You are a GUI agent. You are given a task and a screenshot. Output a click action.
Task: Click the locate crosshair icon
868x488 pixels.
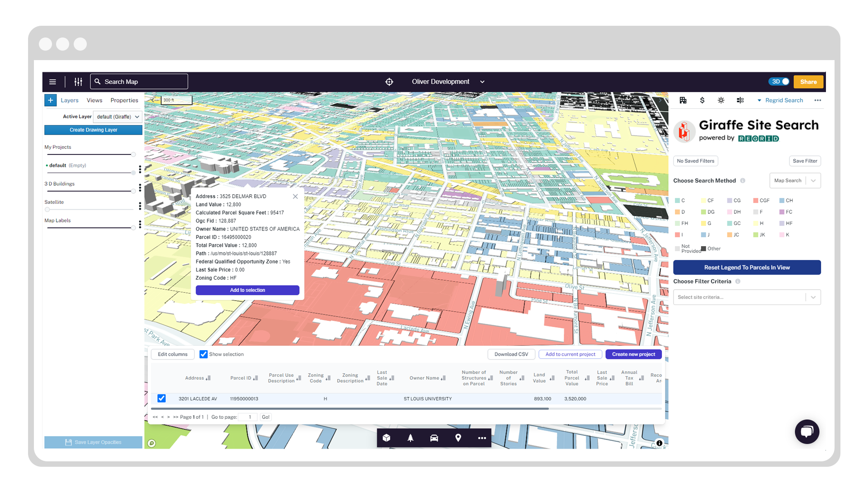coord(389,82)
